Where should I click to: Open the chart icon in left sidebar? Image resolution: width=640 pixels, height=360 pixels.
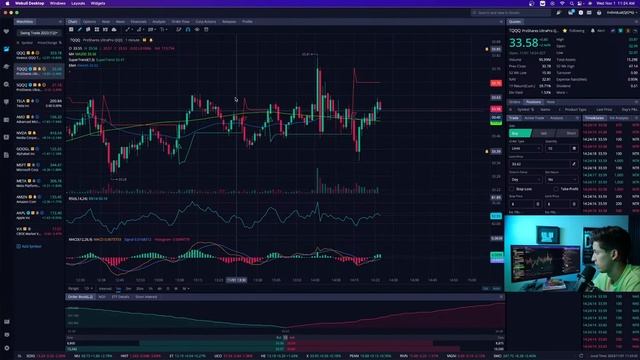tap(6, 49)
